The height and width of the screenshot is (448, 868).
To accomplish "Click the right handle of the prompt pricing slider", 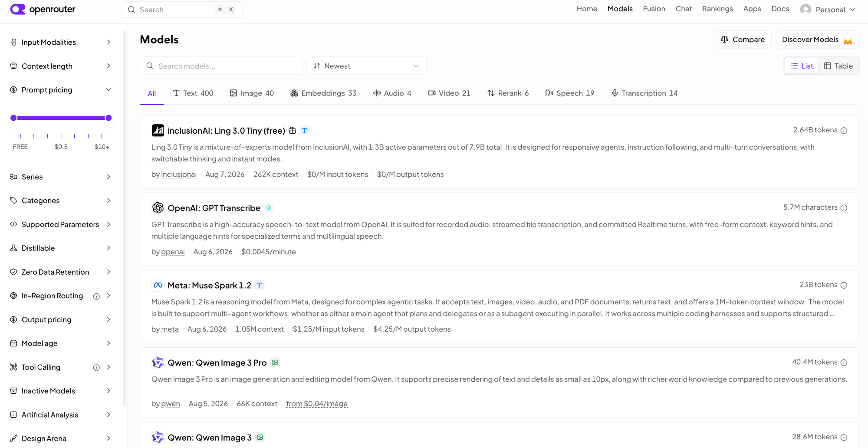I will (108, 118).
